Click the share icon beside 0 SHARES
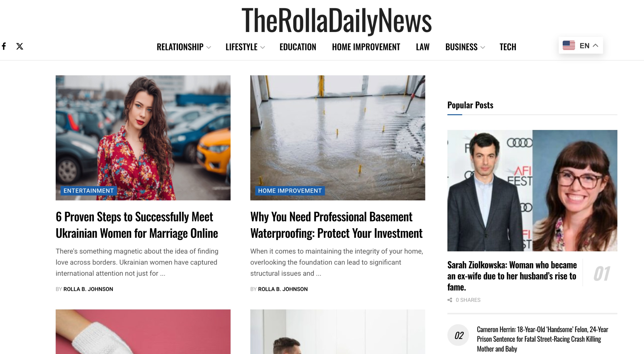The width and height of the screenshot is (644, 354). coord(450,300)
